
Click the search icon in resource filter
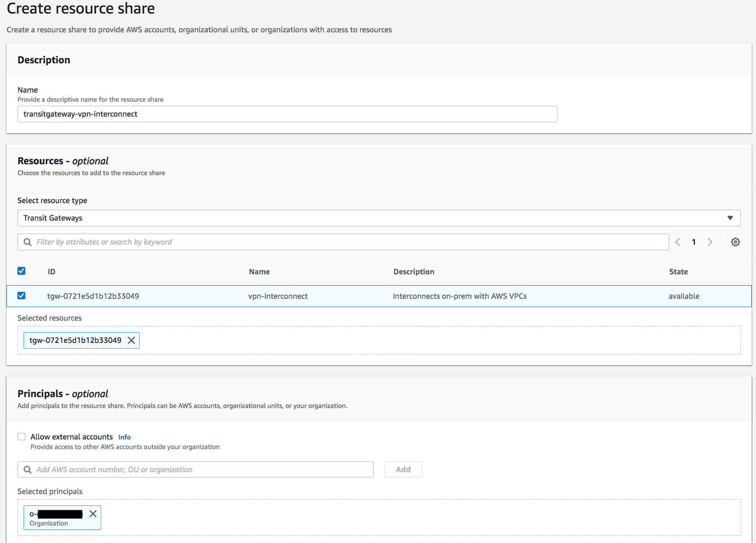tap(27, 242)
